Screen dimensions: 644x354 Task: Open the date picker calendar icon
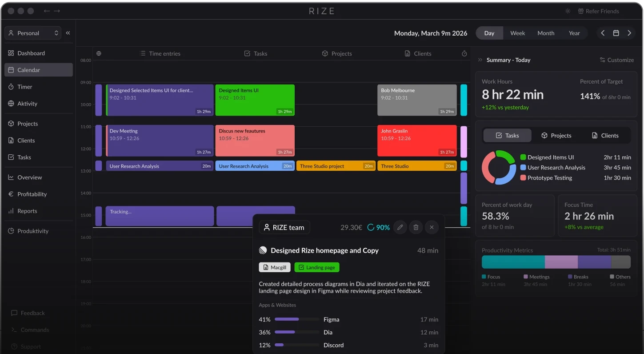click(x=616, y=33)
